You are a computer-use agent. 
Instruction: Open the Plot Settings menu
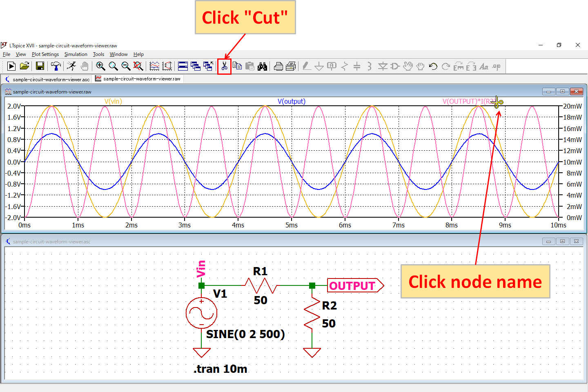coord(45,54)
